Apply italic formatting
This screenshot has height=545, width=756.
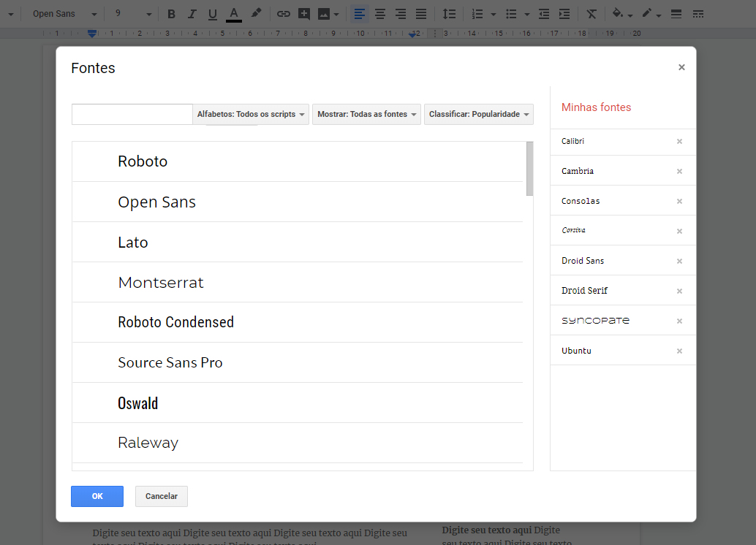191,13
